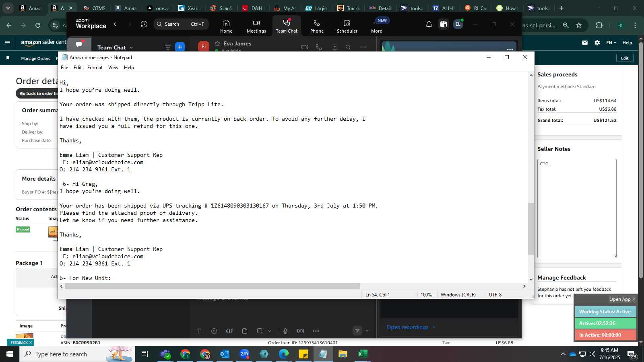The width and height of the screenshot is (644, 362).
Task: Open the Zoom EL profile avatar
Action: pyautogui.click(x=458, y=24)
